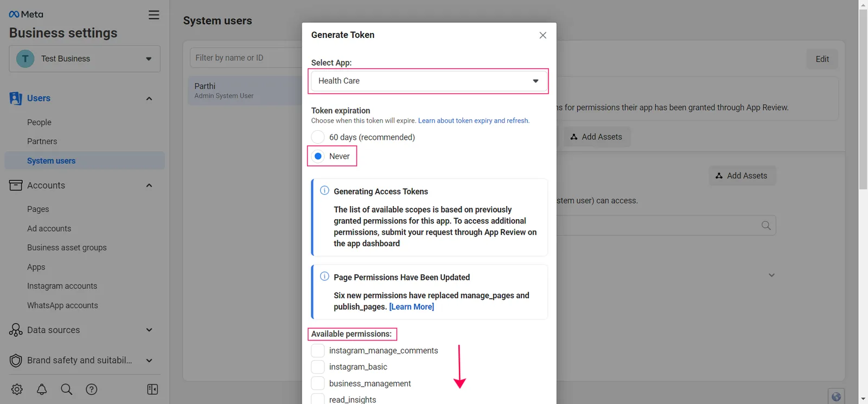Check business_management permission
This screenshot has height=404, width=868.
(x=318, y=383)
